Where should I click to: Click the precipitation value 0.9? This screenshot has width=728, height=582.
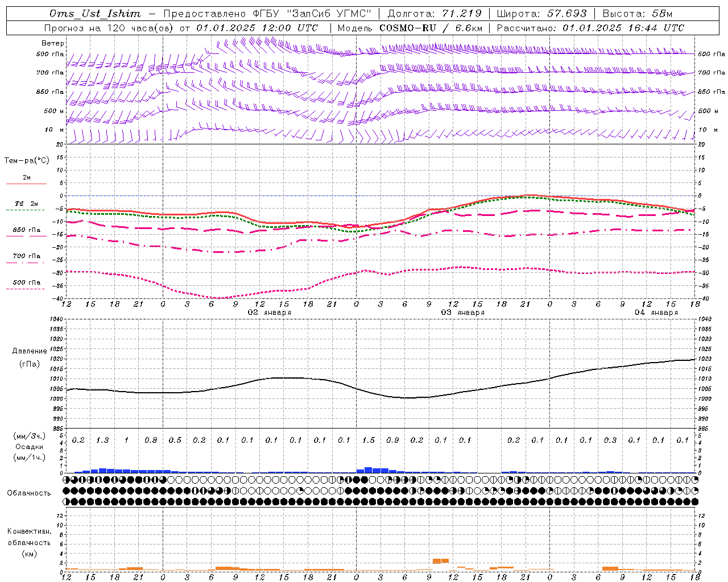coord(392,440)
